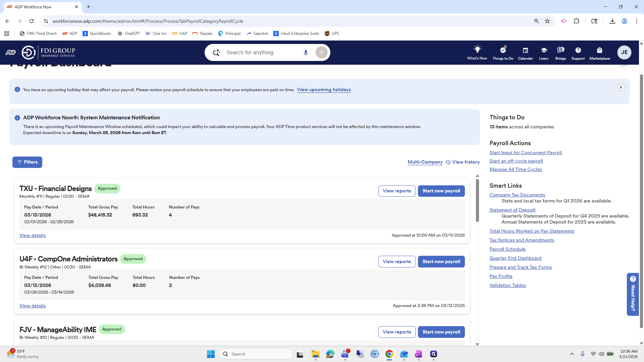Open Manage All Time Cycles

tap(516, 170)
